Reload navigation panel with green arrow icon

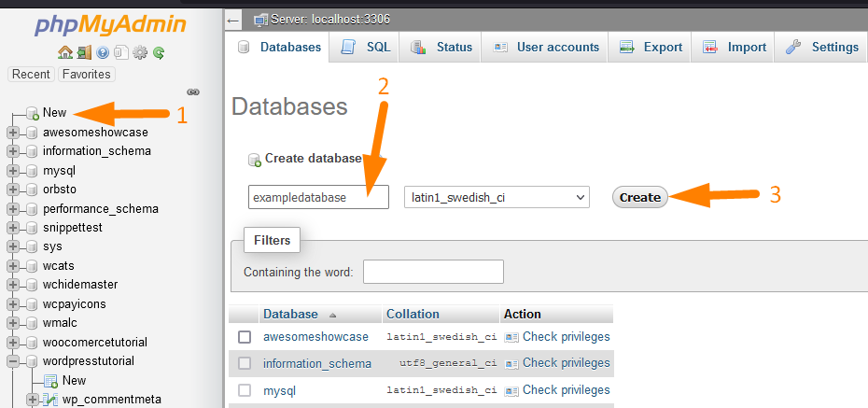159,53
